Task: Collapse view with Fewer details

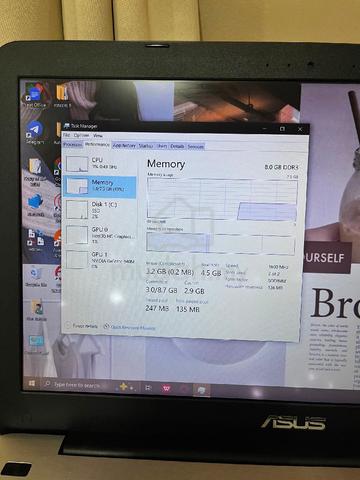Action: [x=82, y=326]
